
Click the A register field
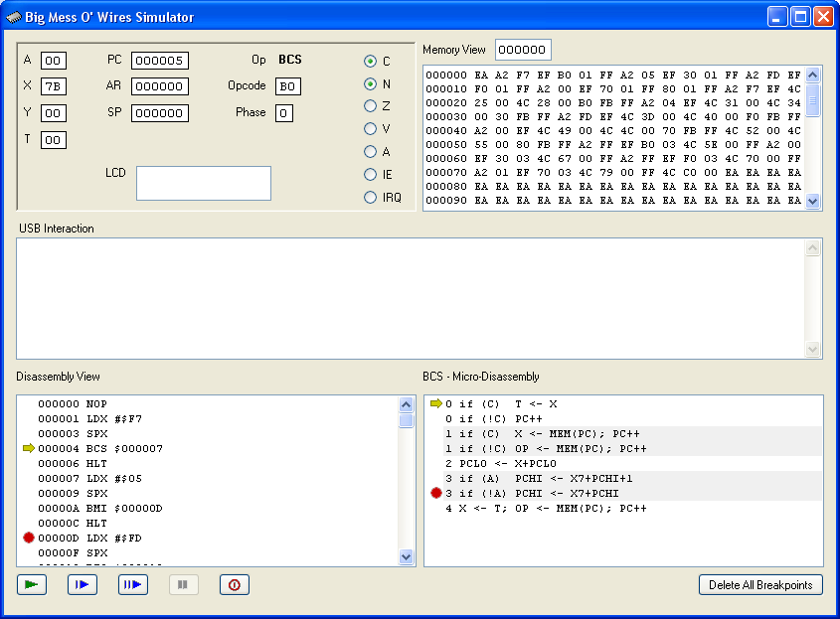[54, 61]
